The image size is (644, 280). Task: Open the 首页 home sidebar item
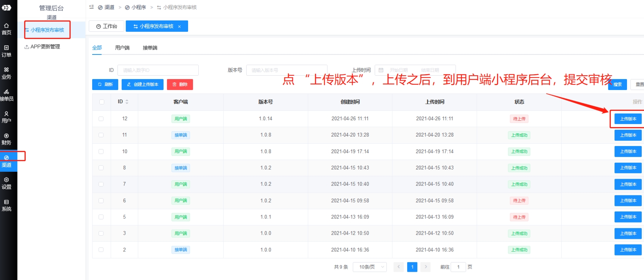pos(6,29)
